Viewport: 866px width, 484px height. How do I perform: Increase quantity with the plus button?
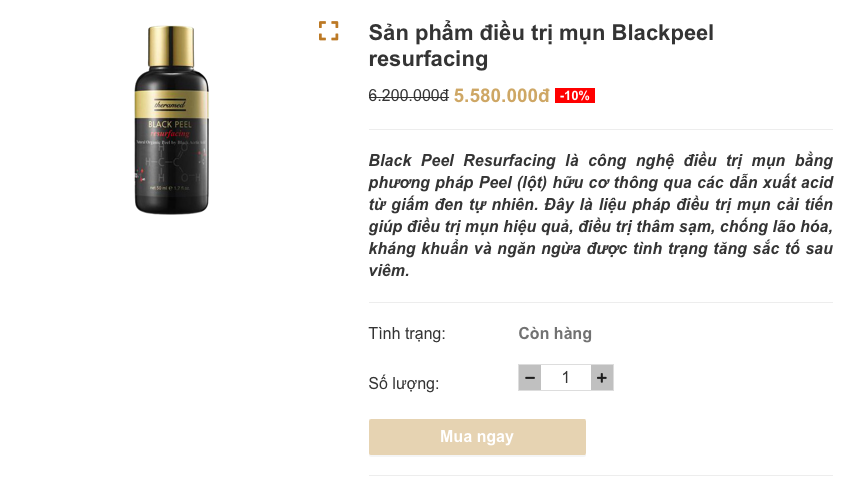coord(601,377)
